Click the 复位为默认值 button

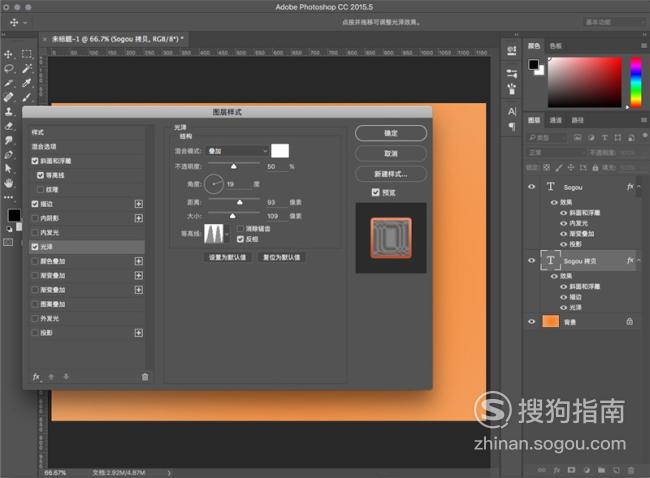coord(282,257)
